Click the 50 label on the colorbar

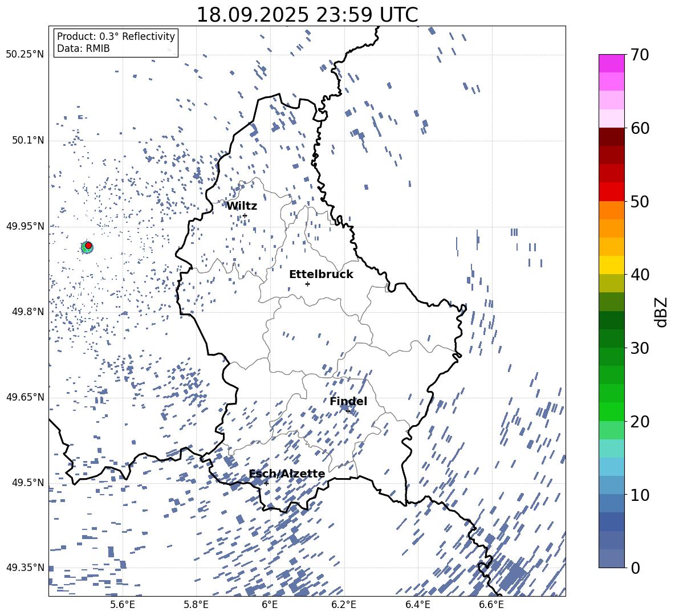pyautogui.click(x=640, y=201)
